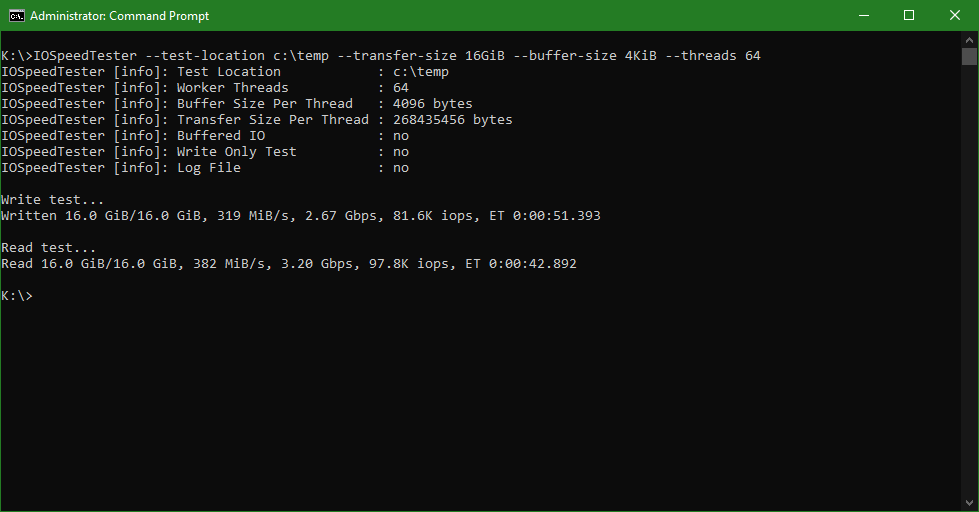979x512 pixels.
Task: Click the 'Worker Threads' value 64
Action: click(x=401, y=88)
